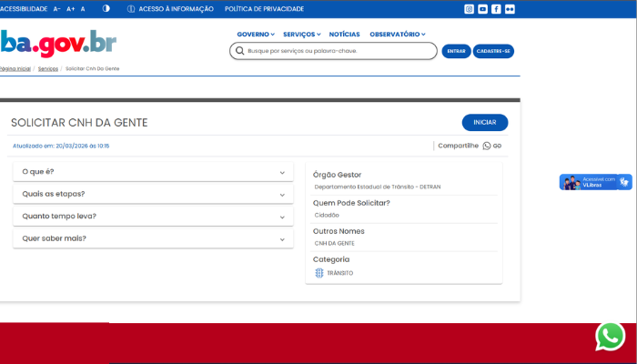
Task: Share via the WhatsApp share icon
Action: (487, 146)
